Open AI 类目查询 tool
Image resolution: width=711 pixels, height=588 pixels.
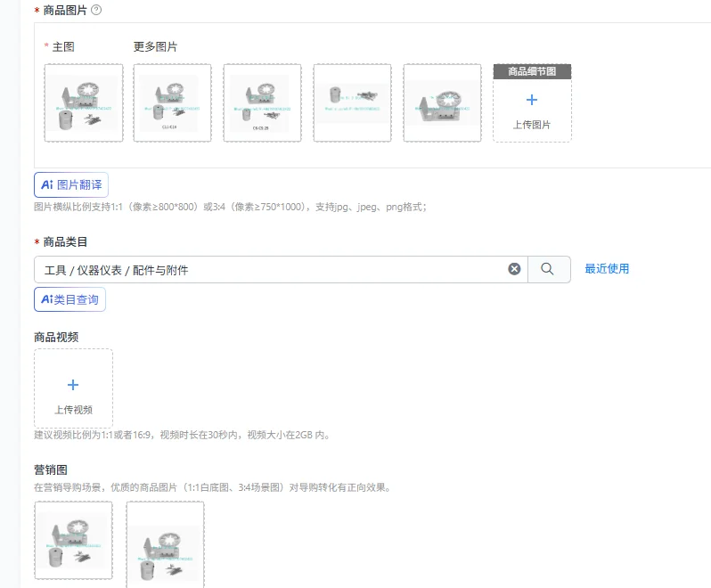coord(69,299)
